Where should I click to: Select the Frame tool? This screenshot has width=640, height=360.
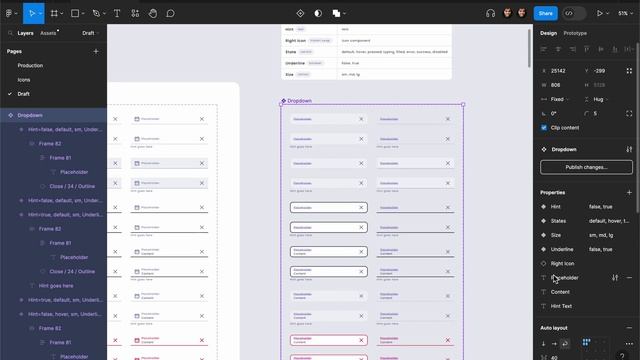tap(54, 13)
